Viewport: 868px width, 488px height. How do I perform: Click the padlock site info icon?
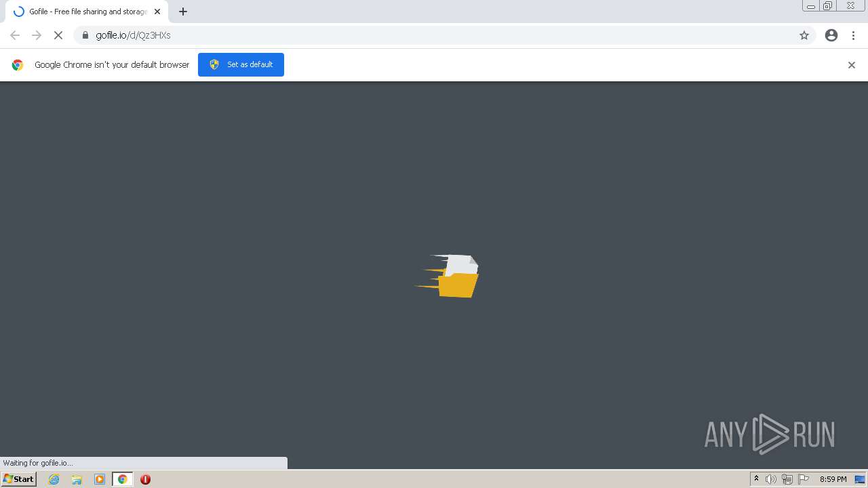[x=85, y=35]
